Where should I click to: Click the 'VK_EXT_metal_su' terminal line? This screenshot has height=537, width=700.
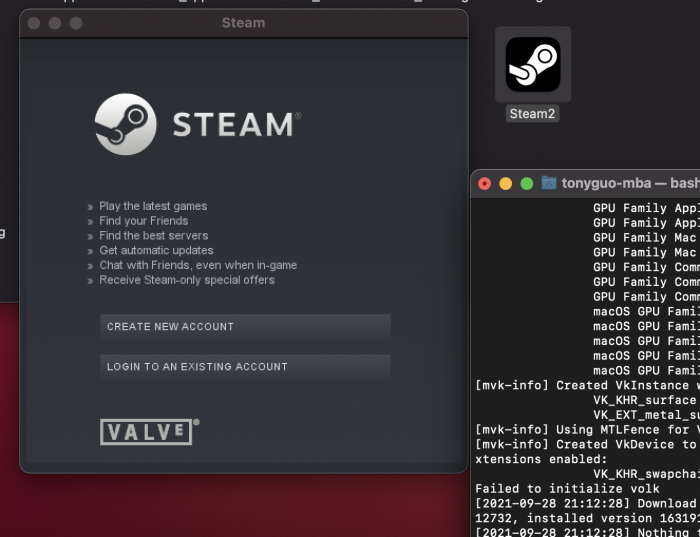(646, 415)
